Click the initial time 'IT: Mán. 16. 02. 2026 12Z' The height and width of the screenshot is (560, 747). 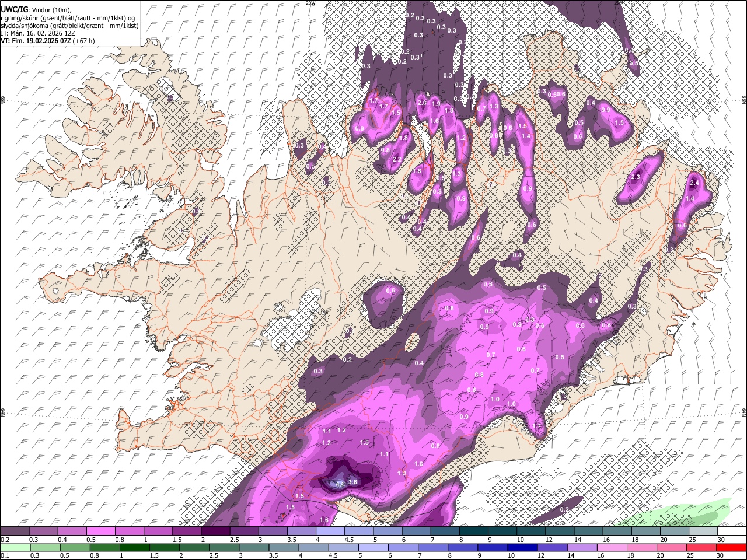point(38,33)
